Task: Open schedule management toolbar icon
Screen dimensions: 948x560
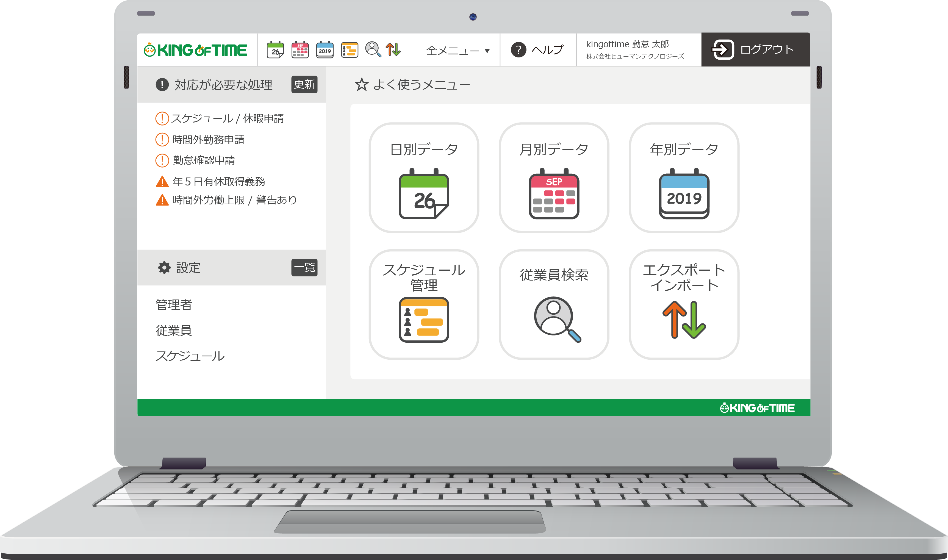Action: [x=350, y=50]
